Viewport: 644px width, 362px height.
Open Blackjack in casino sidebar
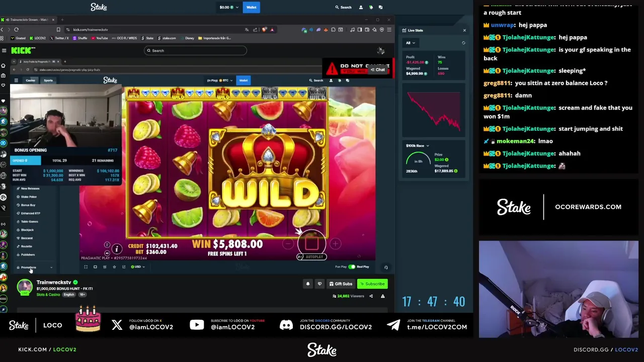pos(26,230)
